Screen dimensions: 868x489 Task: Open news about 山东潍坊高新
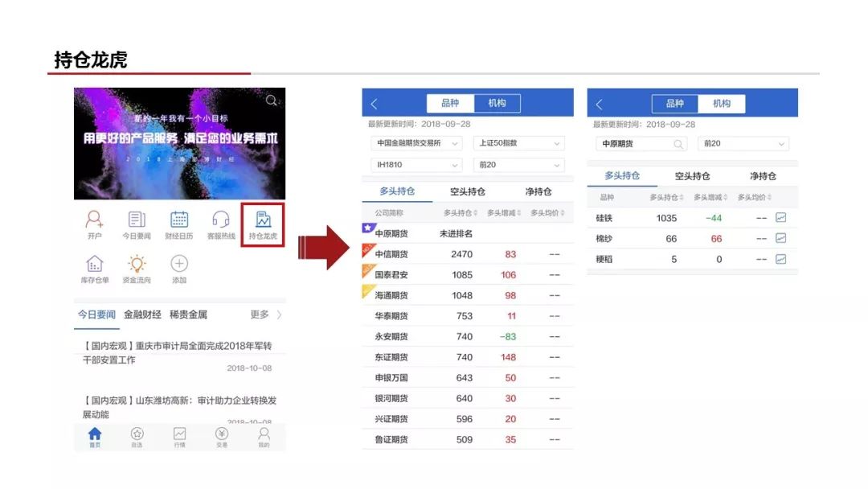179,409
